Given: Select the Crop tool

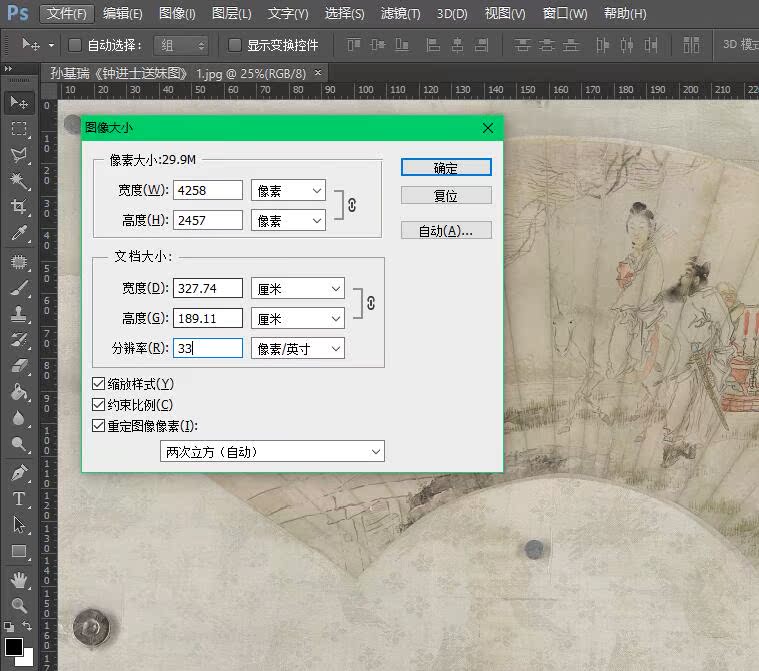Looking at the screenshot, I should [x=19, y=207].
